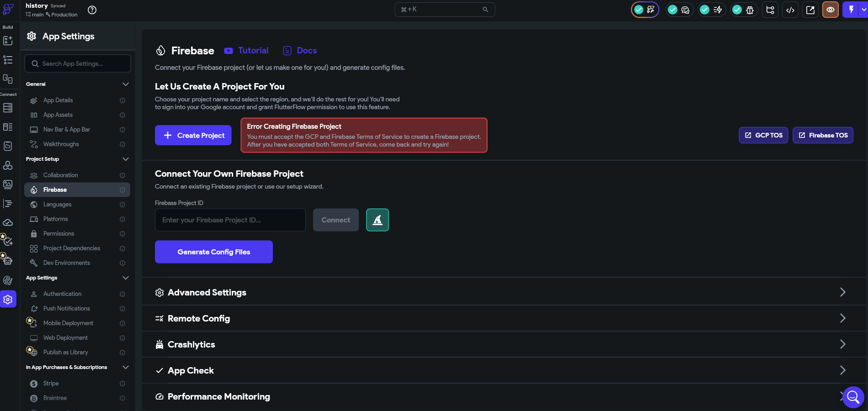Open App Details settings

77,100
